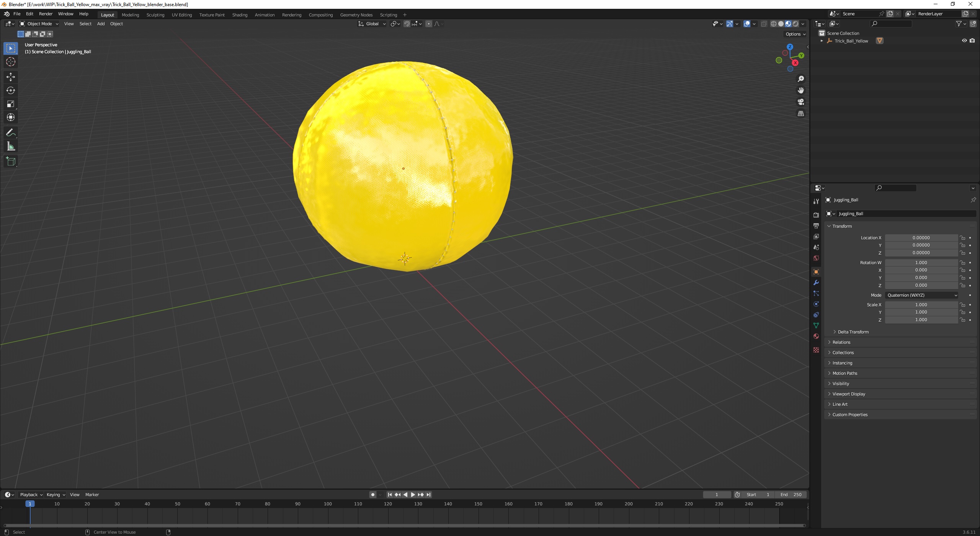Switch perspective/orthographic with grid icon

(x=800, y=114)
